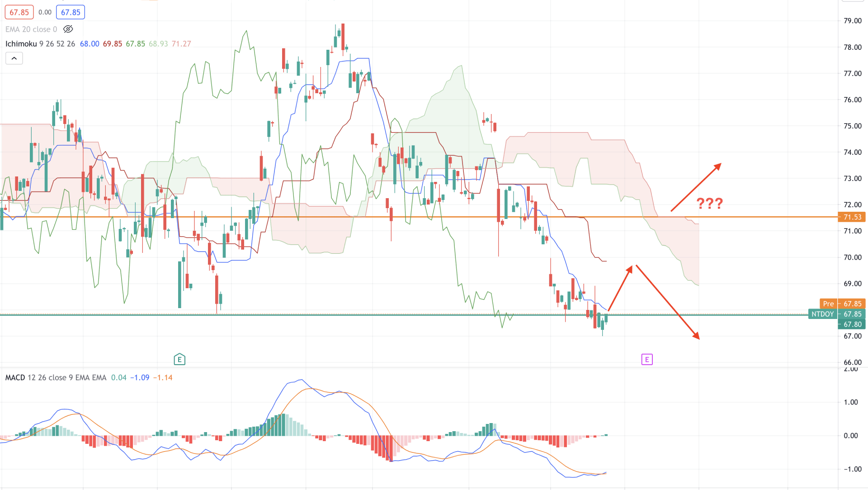The height and width of the screenshot is (490, 868).
Task: Click the orange 71.53 horizontal line price tag
Action: [x=852, y=217]
